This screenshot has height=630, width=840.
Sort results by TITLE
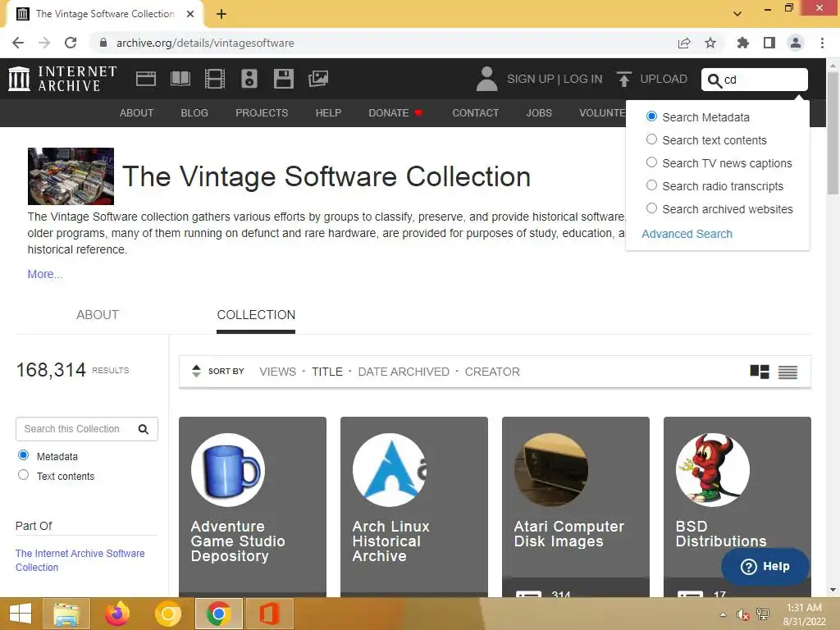point(327,372)
